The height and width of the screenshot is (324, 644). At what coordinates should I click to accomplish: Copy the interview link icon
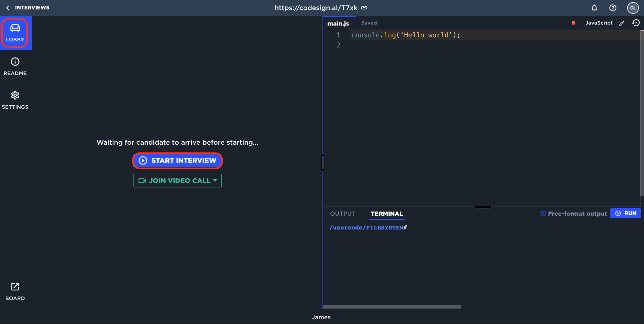pyautogui.click(x=364, y=8)
